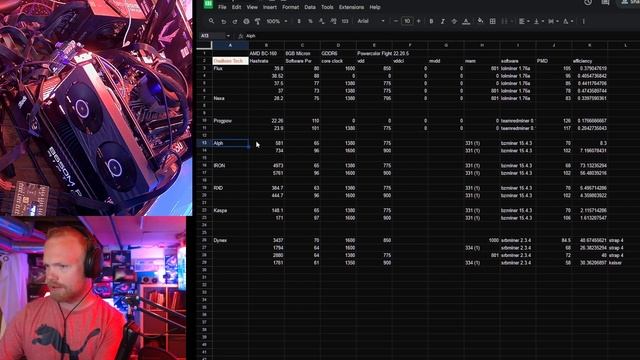Increase decimal places
The width and height of the screenshot is (640, 360).
coord(333,21)
